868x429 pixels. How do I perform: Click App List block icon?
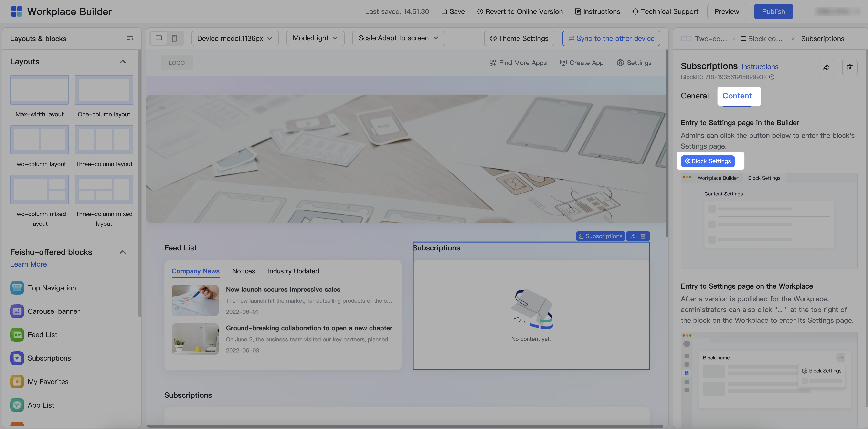pos(17,405)
